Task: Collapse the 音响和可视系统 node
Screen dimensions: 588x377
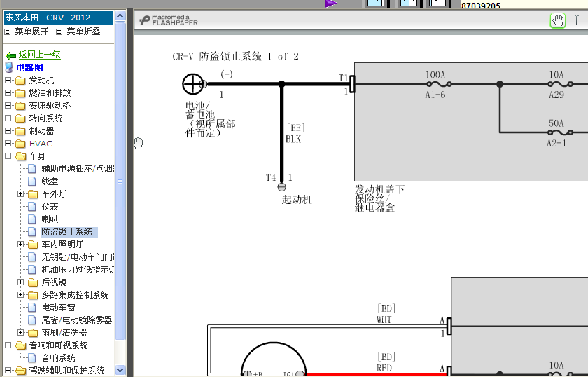Action: (8, 345)
